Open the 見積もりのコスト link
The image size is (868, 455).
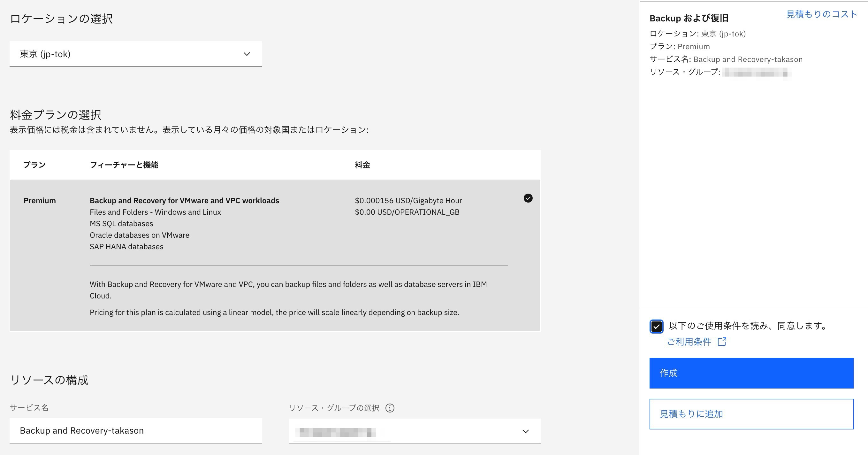pos(821,14)
